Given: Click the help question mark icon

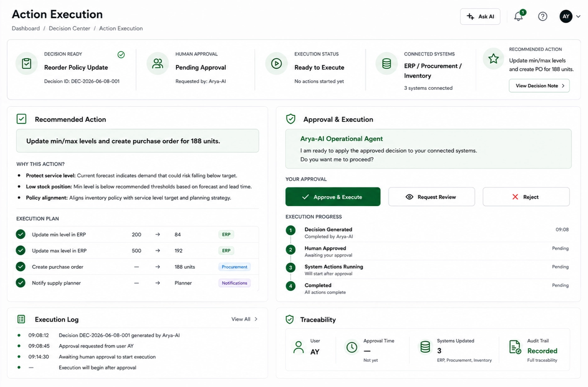Looking at the screenshot, I should pyautogui.click(x=542, y=17).
